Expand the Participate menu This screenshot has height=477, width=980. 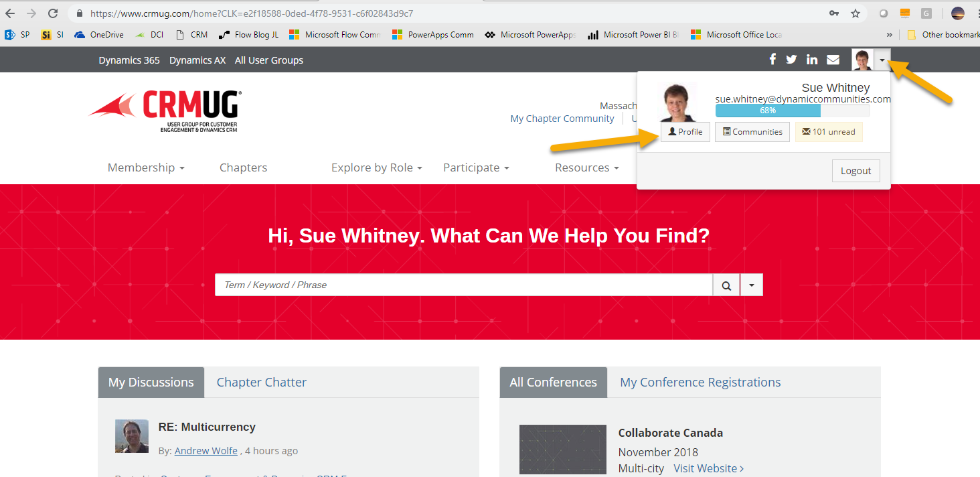(x=476, y=167)
